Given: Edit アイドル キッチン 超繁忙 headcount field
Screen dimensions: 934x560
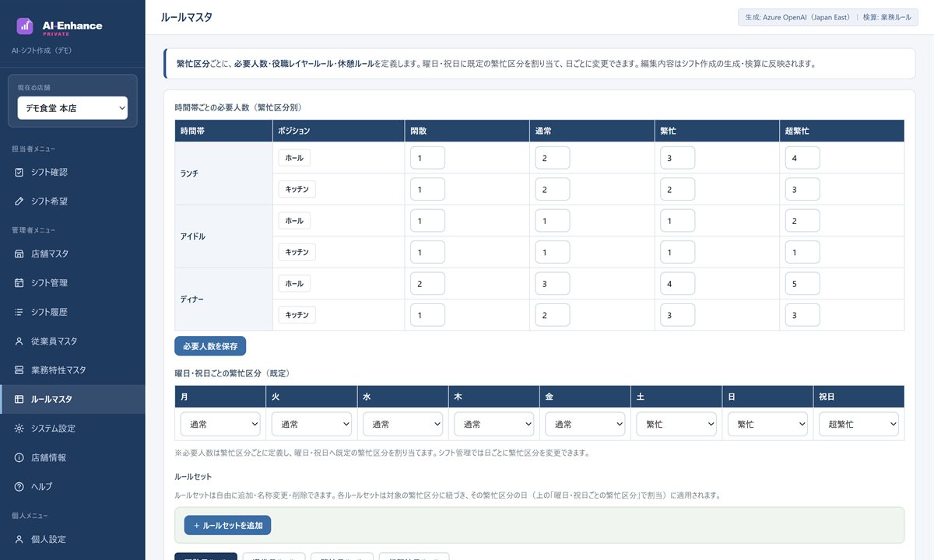Looking at the screenshot, I should tap(802, 252).
